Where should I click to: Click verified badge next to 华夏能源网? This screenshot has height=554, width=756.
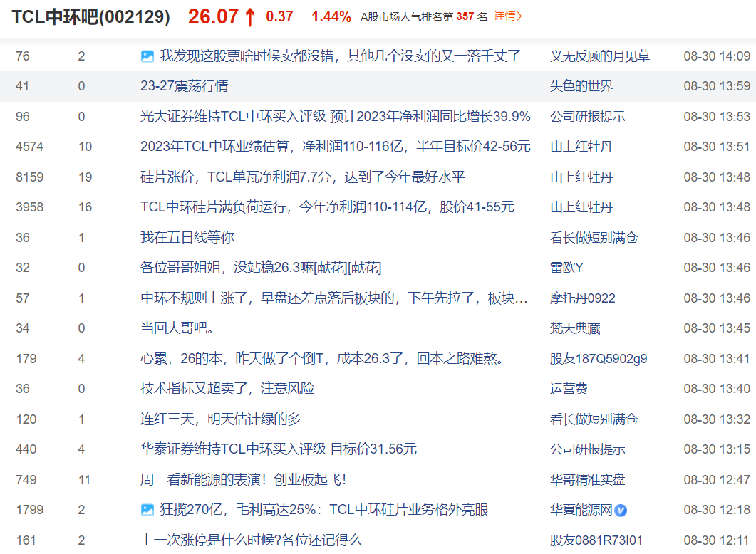click(621, 510)
